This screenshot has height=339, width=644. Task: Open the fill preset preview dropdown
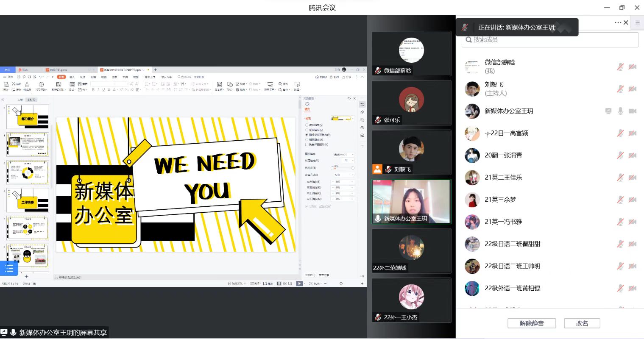click(x=343, y=119)
